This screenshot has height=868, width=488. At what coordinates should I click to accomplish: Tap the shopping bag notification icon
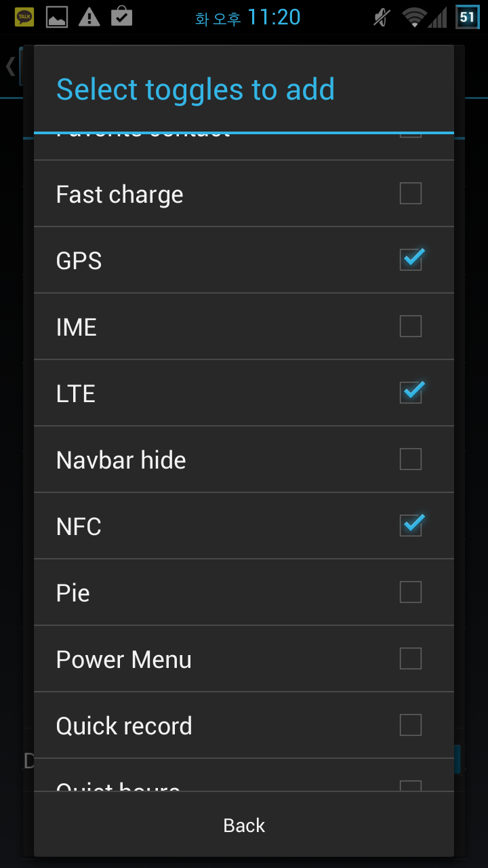(x=121, y=16)
